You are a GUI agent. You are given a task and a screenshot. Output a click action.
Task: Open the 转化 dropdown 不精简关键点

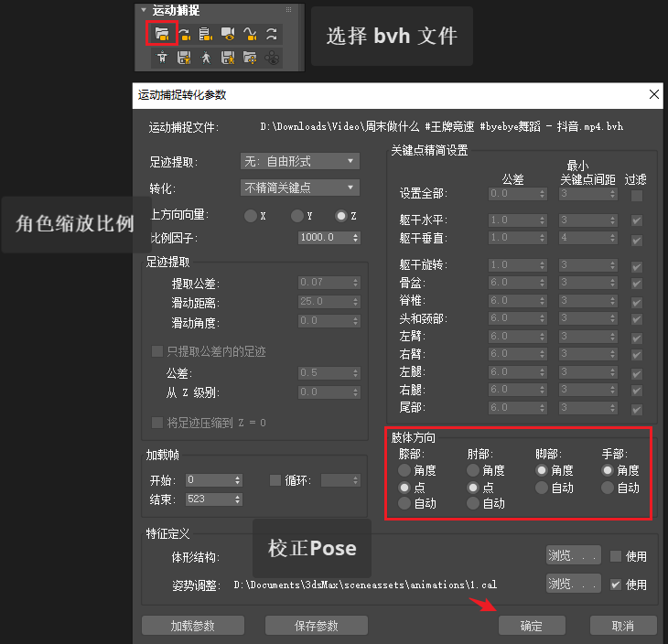click(x=300, y=188)
